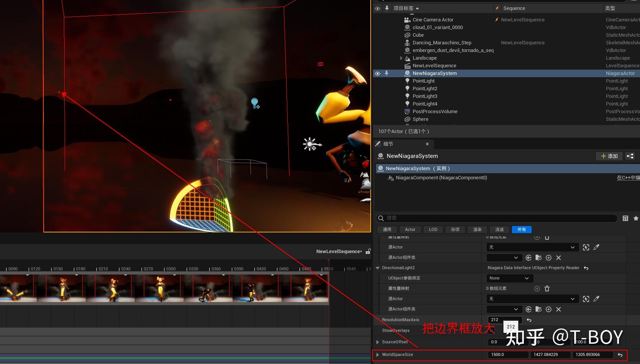This screenshot has width=640, height=364.
Task: Reset ResolutionMaxAxis value using revert arrow
Action: pos(529,320)
